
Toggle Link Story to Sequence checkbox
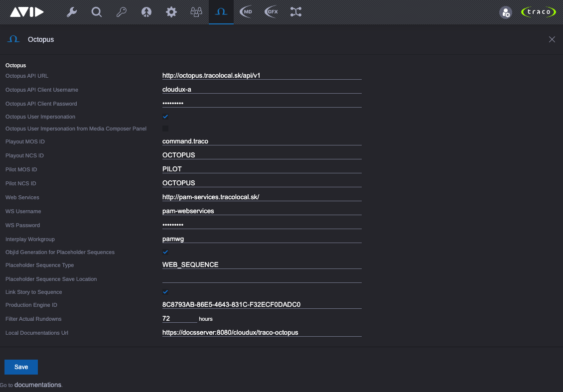(x=165, y=292)
